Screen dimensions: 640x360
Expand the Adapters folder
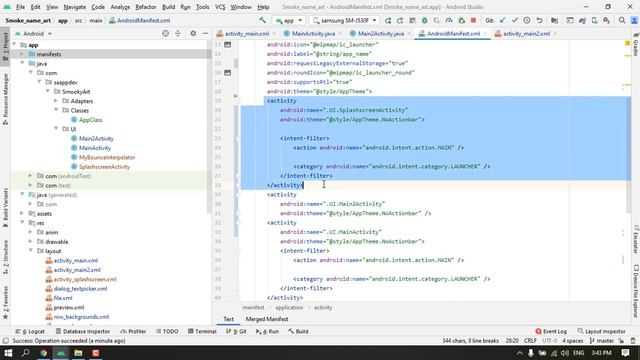[56, 101]
